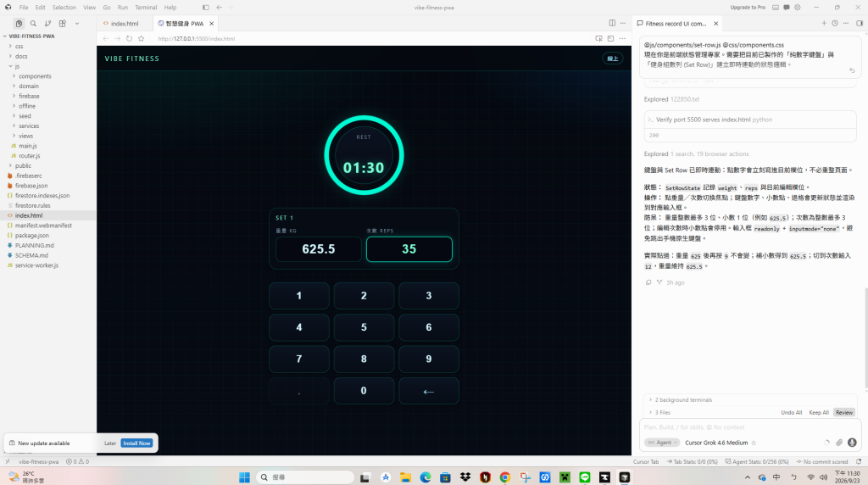Open the Search icon in the sidebar
The width and height of the screenshot is (868, 485).
pyautogui.click(x=33, y=24)
